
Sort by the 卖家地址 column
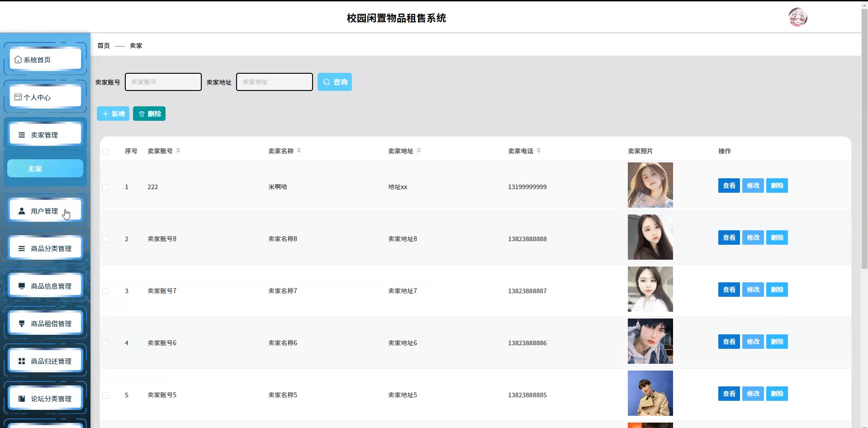coord(419,150)
